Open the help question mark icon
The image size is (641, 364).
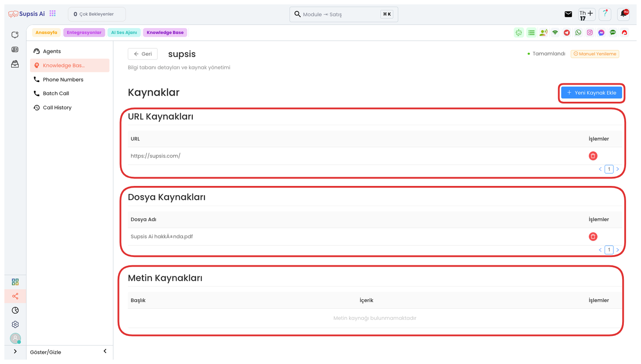(605, 14)
